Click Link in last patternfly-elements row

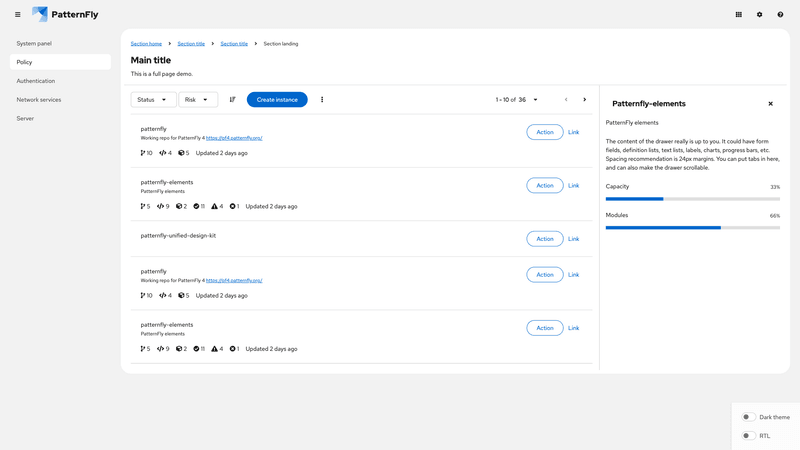(x=573, y=328)
